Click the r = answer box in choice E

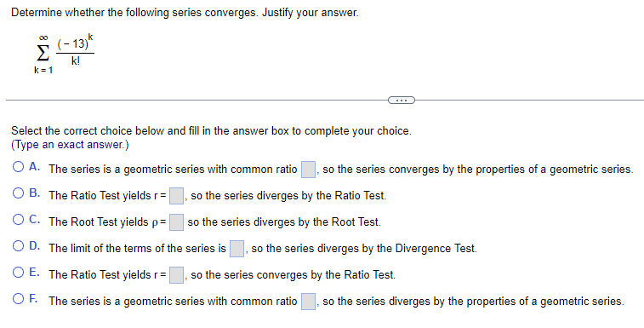177,275
